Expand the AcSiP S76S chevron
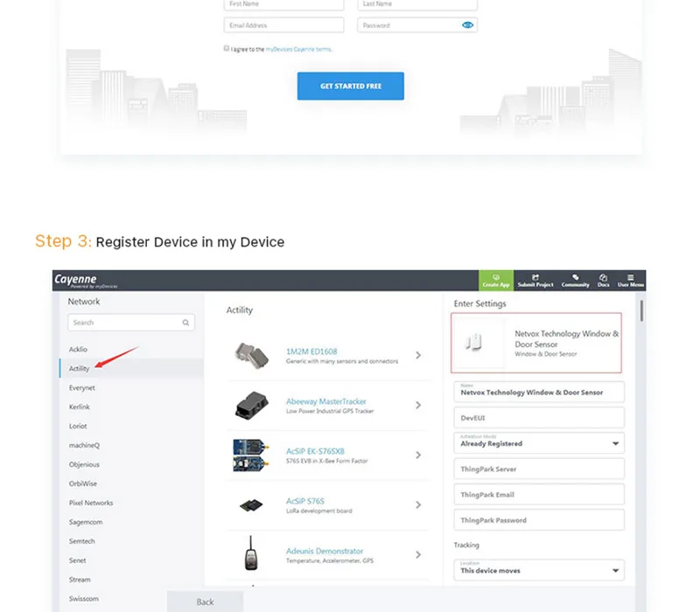Image resolution: width=700 pixels, height=612 pixels. coord(418,505)
